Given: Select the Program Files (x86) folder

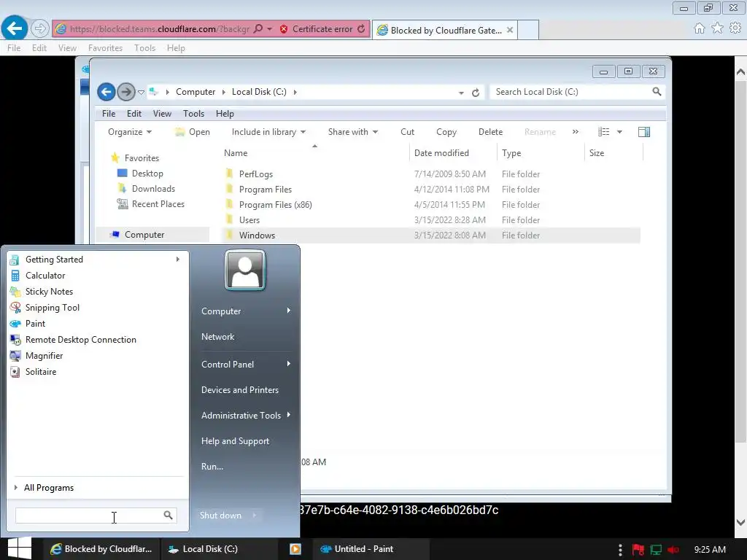Looking at the screenshot, I should pyautogui.click(x=275, y=205).
